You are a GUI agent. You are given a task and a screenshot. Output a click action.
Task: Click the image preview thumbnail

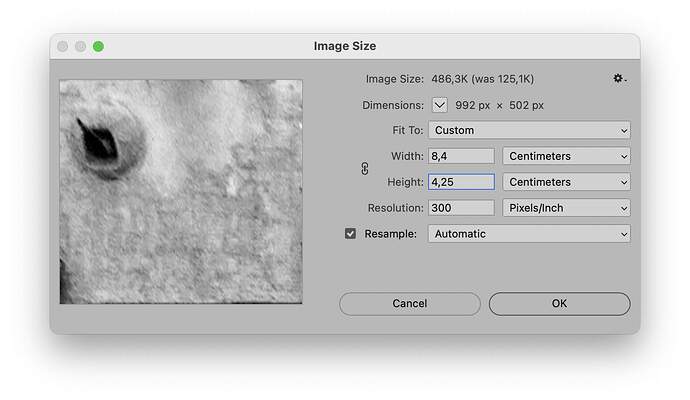tap(181, 192)
